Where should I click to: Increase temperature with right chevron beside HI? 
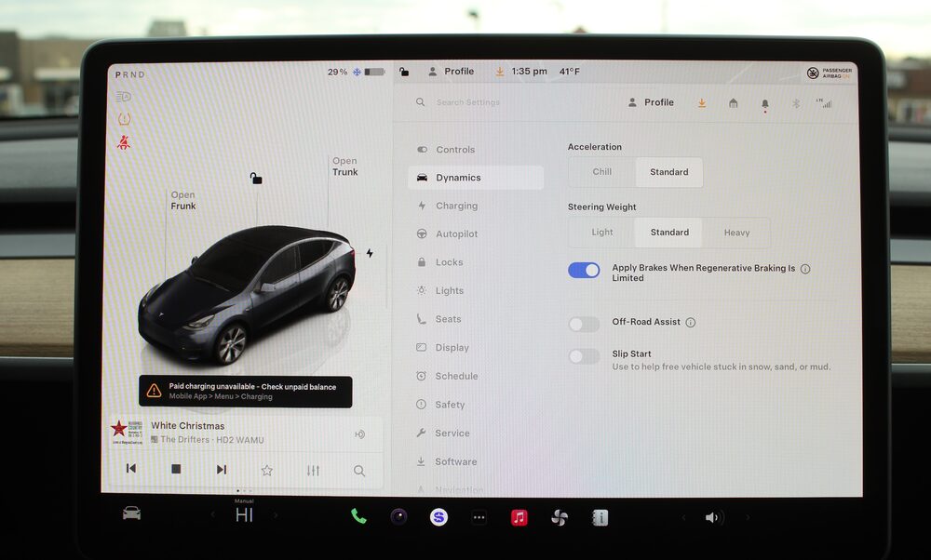coord(276,515)
